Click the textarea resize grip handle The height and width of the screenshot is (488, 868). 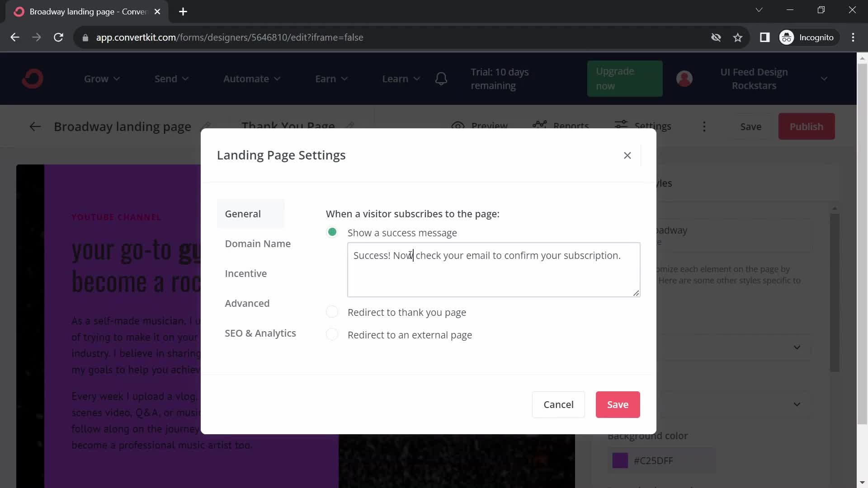click(636, 293)
